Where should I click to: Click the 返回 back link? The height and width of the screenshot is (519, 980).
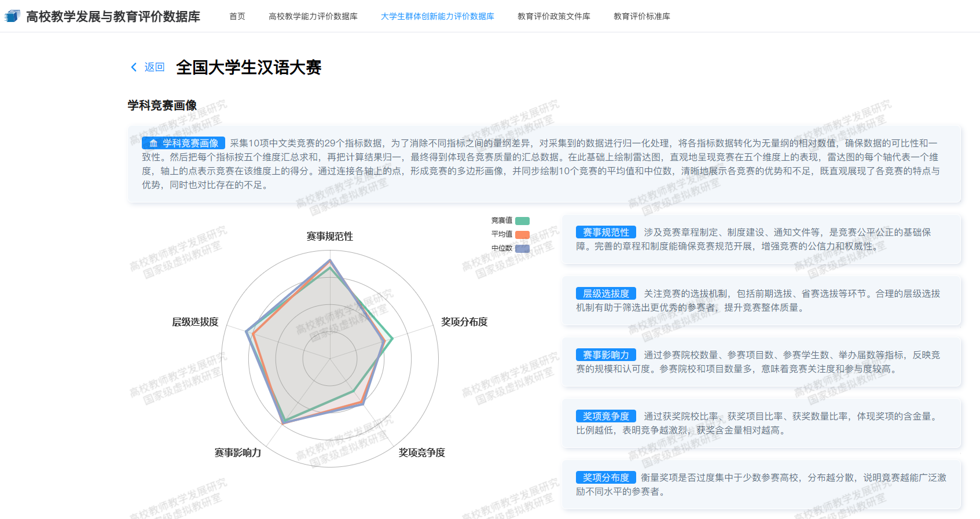point(155,67)
